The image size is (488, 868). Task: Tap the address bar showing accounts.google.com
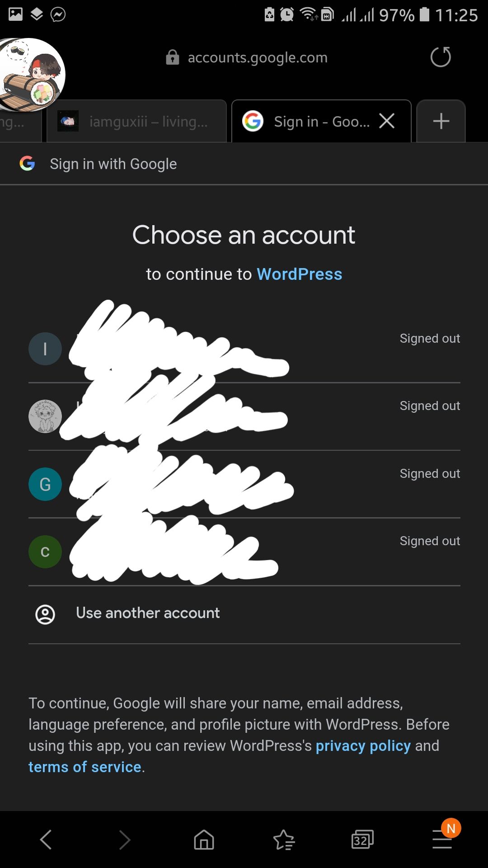pos(258,58)
